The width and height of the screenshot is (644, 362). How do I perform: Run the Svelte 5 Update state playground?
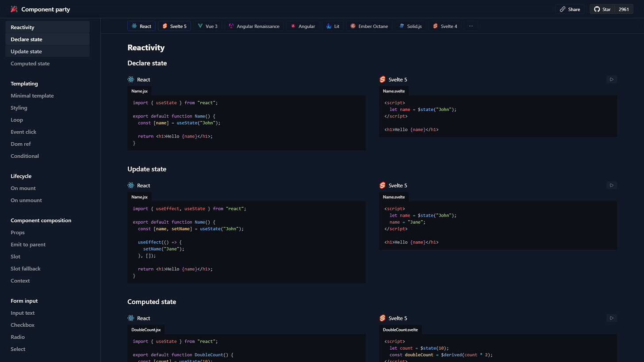point(612,185)
